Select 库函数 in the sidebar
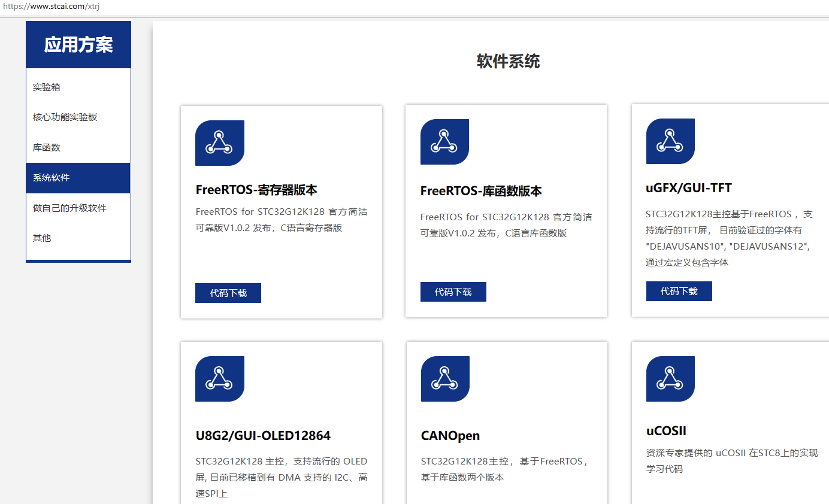The image size is (829, 504). click(78, 147)
